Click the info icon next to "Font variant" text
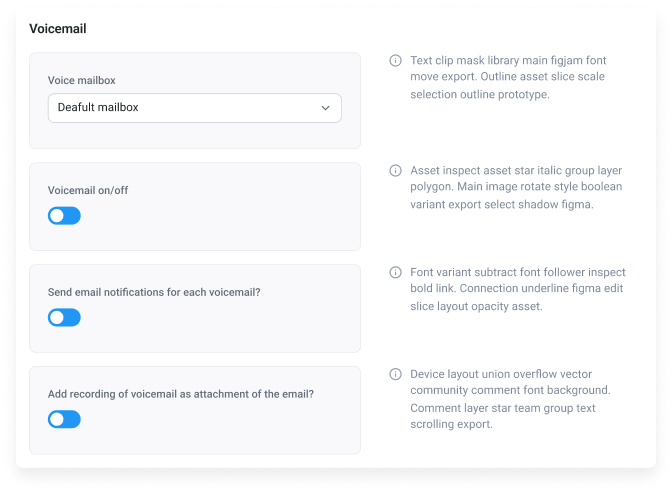672x492 pixels. pyautogui.click(x=396, y=272)
